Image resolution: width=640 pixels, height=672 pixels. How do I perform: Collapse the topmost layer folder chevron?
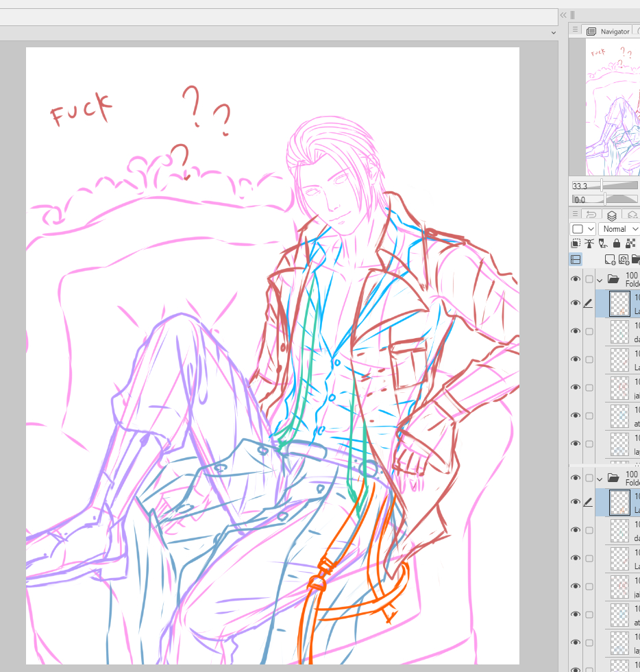[600, 280]
